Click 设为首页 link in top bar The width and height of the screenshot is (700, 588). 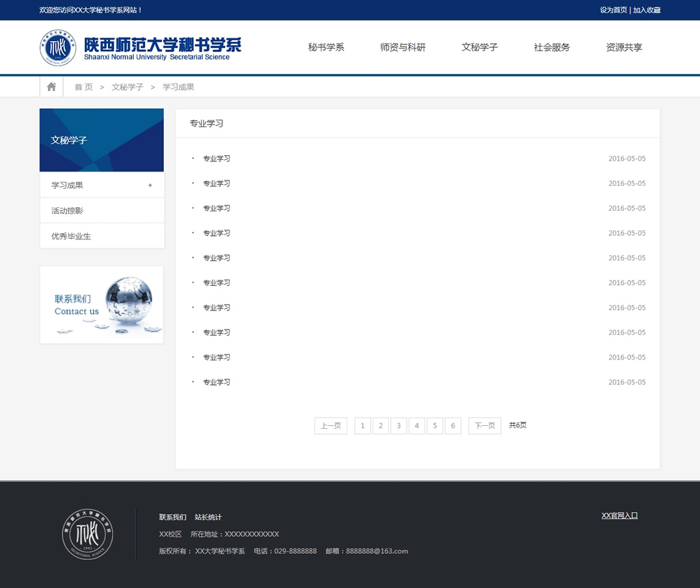(613, 10)
